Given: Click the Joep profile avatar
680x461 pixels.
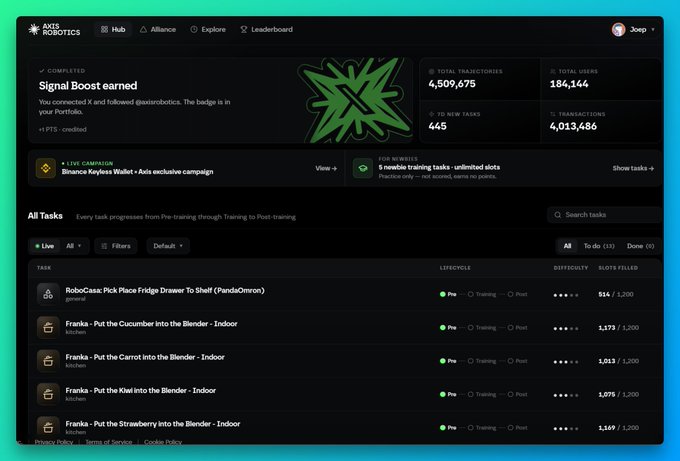Looking at the screenshot, I should point(618,29).
